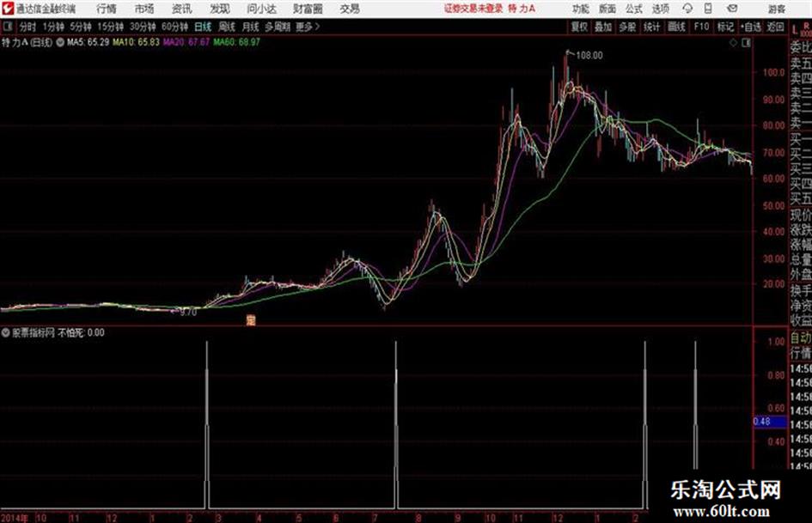Click the customer service headset icon
Screen dimensions: 812x523
click(687, 9)
